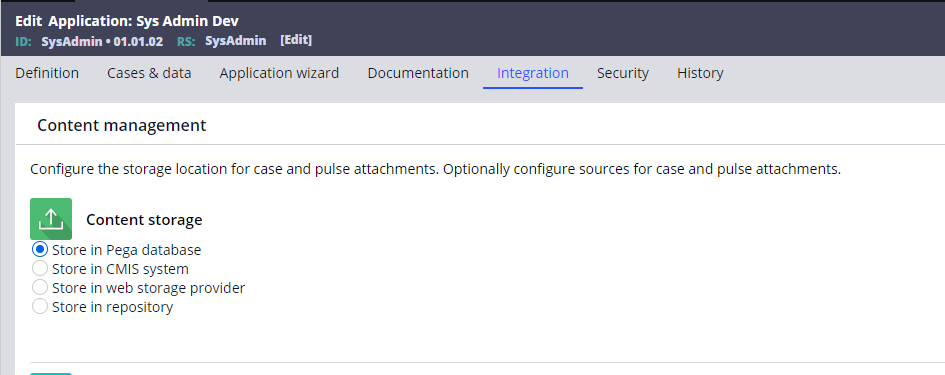This screenshot has width=945, height=375.
Task: View the History tab
Action: [x=700, y=73]
